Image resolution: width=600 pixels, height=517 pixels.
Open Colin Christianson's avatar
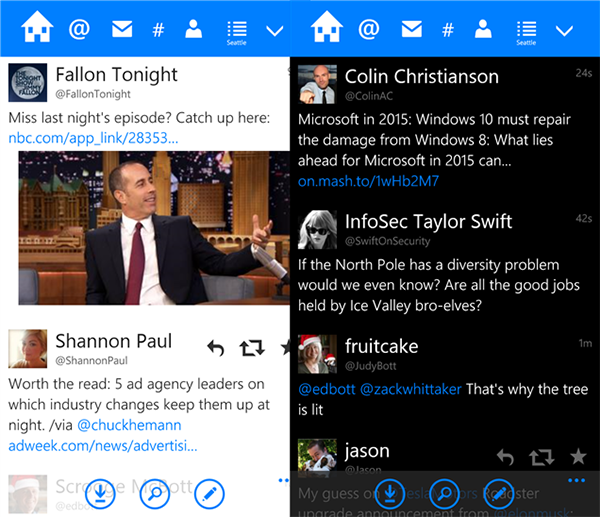coord(317,85)
